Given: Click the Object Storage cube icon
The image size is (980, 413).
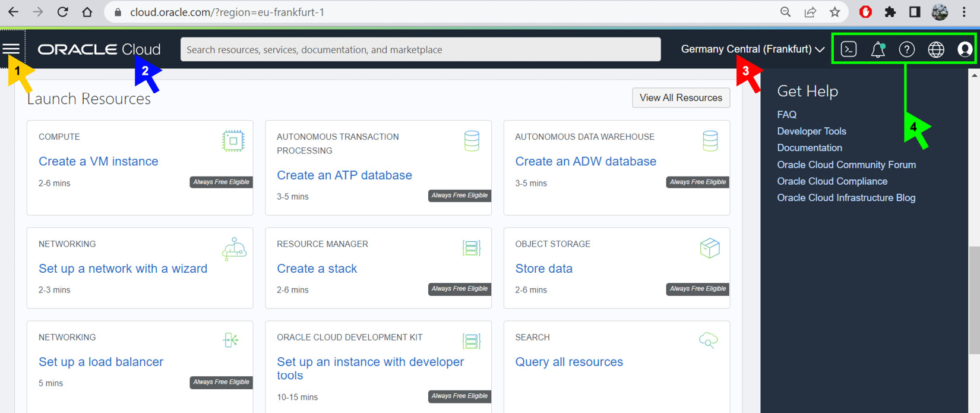Looking at the screenshot, I should point(710,248).
